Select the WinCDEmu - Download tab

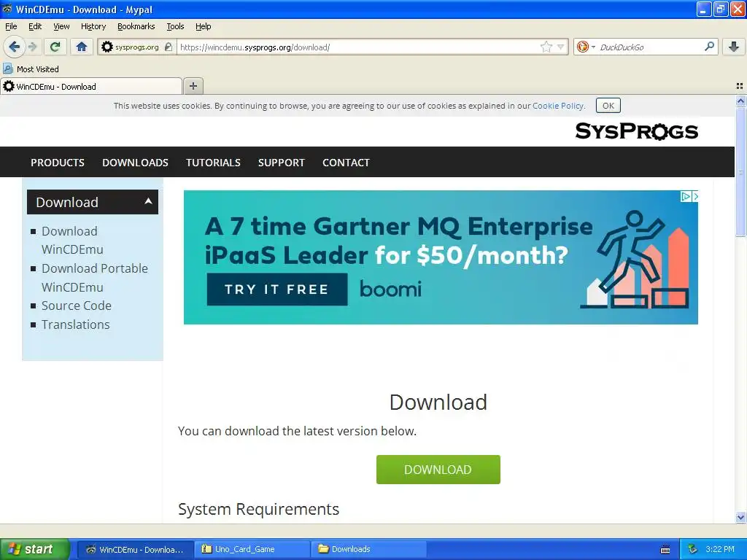[91, 86]
